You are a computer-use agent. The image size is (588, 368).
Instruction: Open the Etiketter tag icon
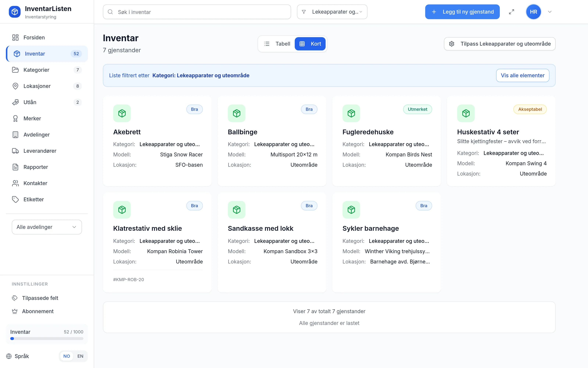point(15,199)
